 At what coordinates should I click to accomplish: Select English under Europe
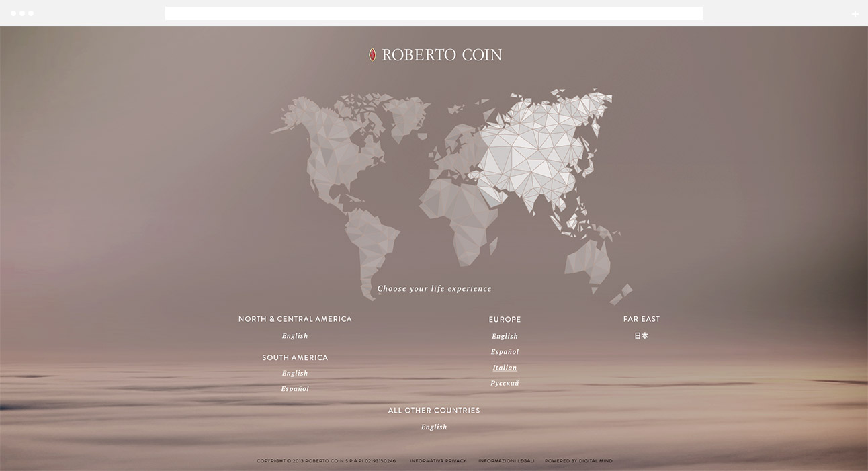[505, 337]
